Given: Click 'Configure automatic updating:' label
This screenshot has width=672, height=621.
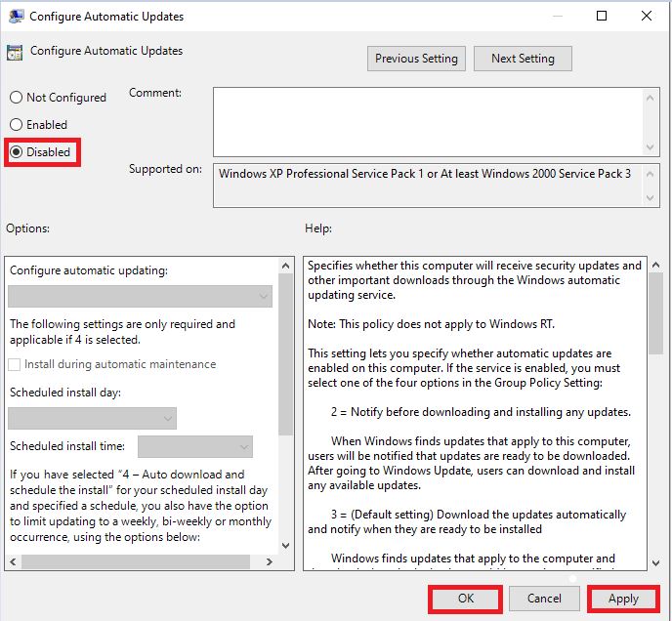Looking at the screenshot, I should pyautogui.click(x=89, y=270).
